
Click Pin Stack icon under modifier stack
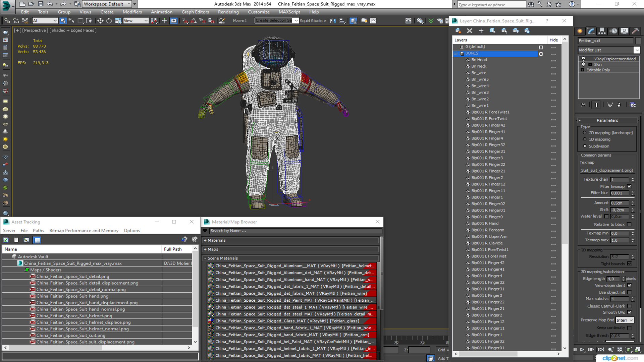click(583, 105)
